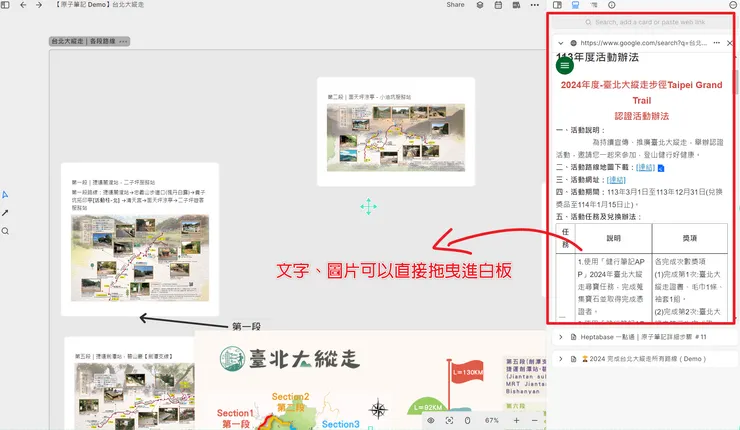Viewport: 740px width, 430px height.
Task: Open web card options ellipsis
Action: (x=717, y=43)
